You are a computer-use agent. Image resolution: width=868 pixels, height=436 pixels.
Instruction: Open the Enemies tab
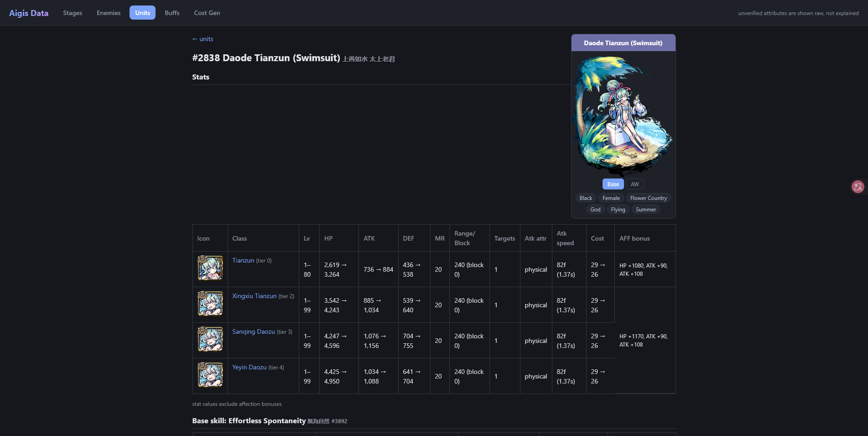[109, 13]
